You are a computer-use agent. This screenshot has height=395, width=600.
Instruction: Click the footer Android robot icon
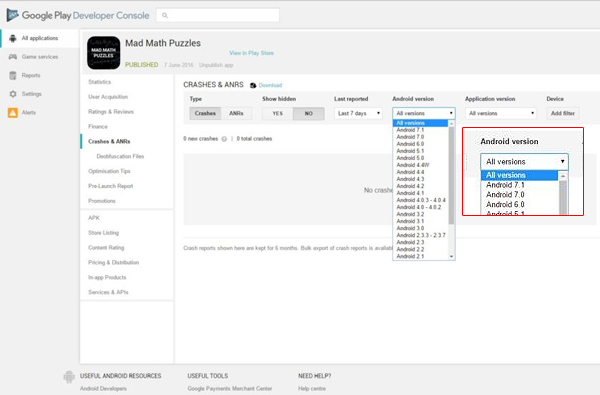[x=69, y=377]
